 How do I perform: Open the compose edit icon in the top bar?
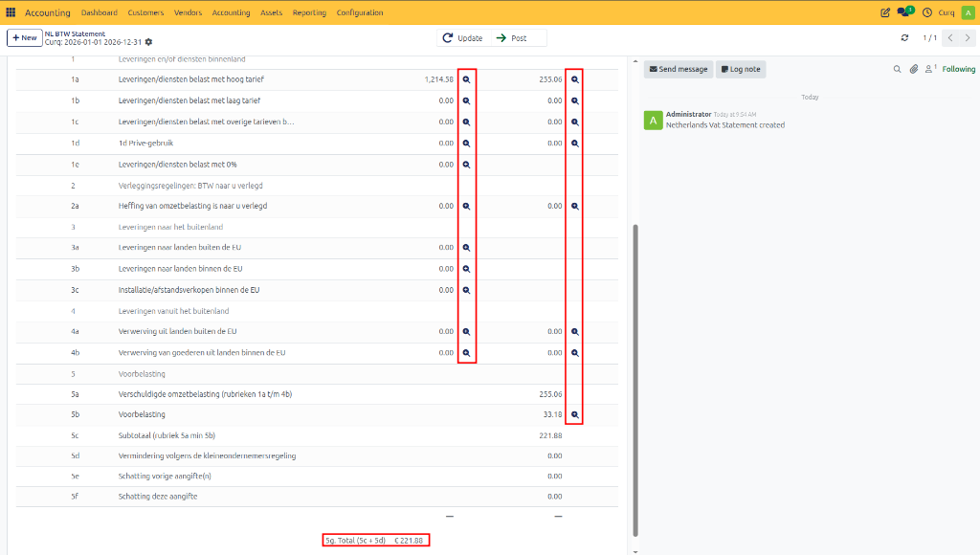[885, 12]
